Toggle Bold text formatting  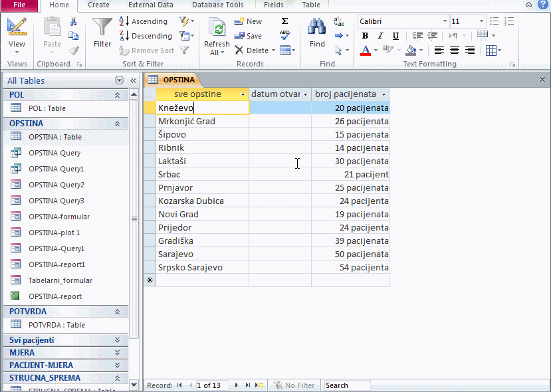[x=365, y=35]
